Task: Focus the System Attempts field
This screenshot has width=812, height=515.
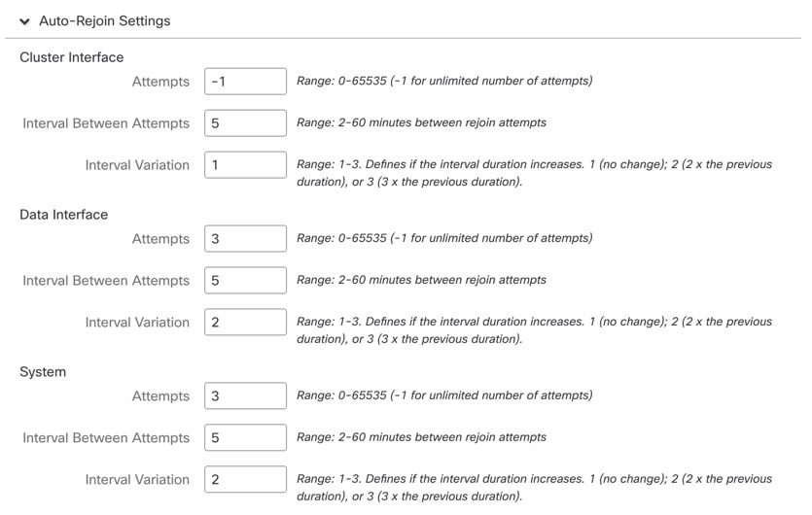Action: 245,396
